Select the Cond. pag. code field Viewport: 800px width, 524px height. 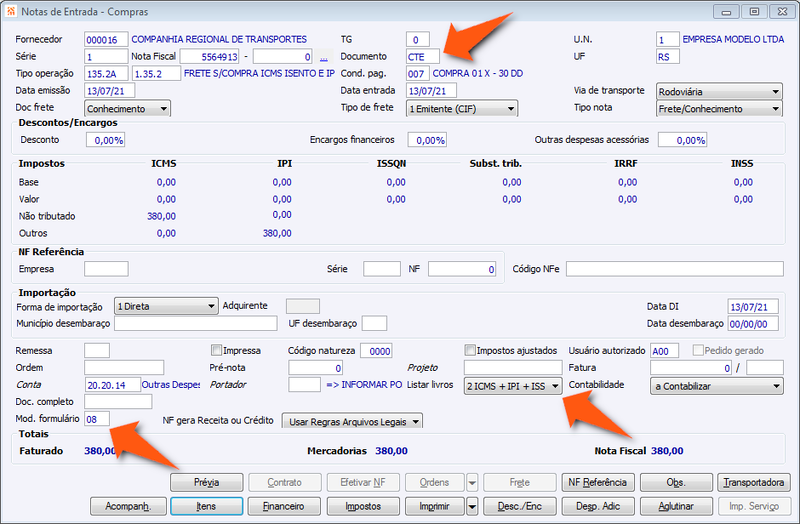pyautogui.click(x=417, y=73)
